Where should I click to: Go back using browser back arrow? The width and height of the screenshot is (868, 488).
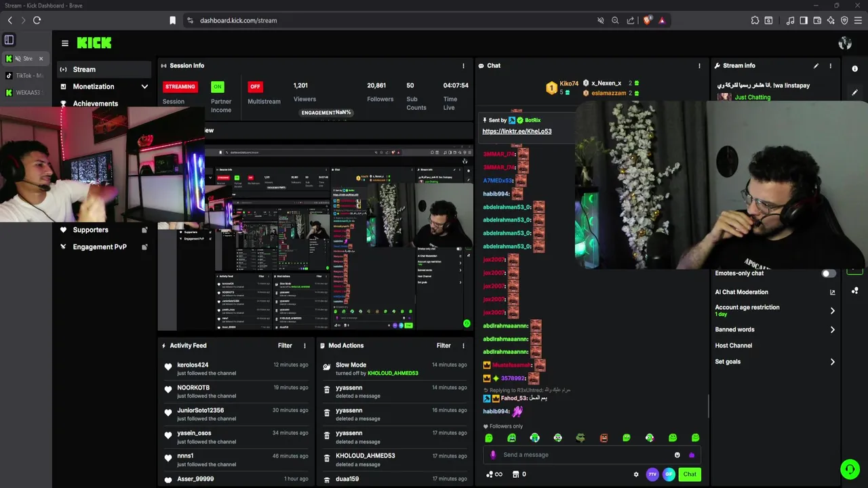(x=9, y=20)
